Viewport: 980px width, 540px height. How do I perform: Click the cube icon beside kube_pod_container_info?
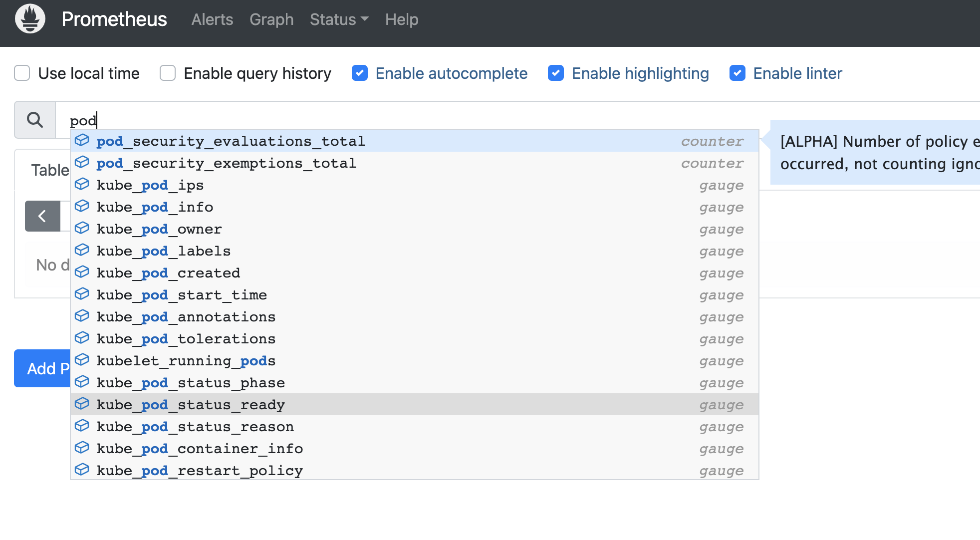tap(82, 448)
